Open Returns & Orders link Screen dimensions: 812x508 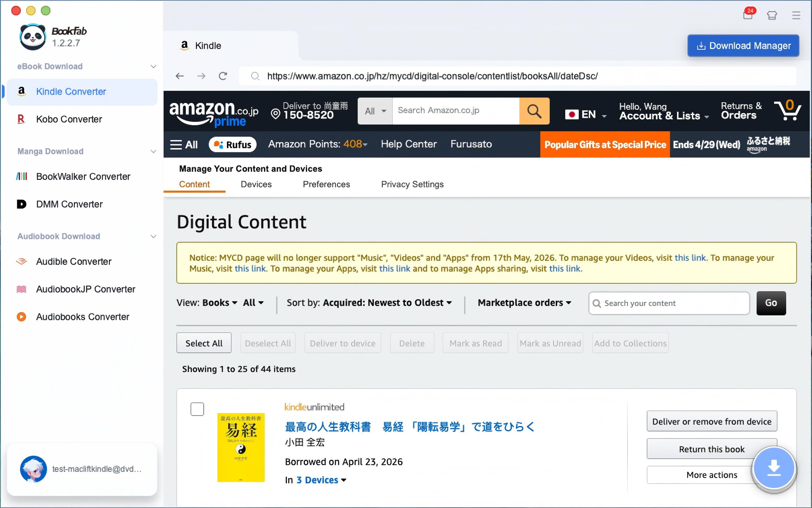pos(741,111)
